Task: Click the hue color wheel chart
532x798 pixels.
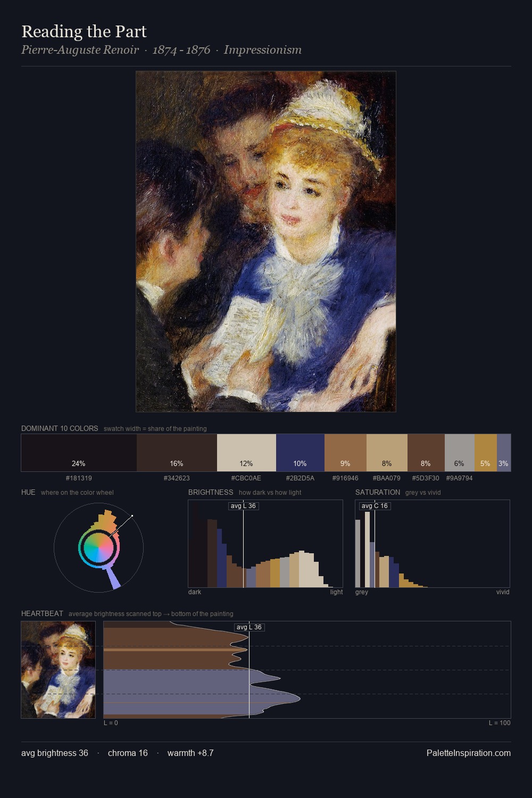Action: 99,547
